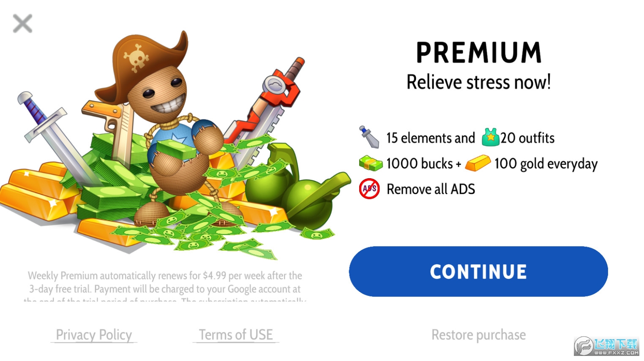
Task: Select Restore purchase
Action: 478,335
